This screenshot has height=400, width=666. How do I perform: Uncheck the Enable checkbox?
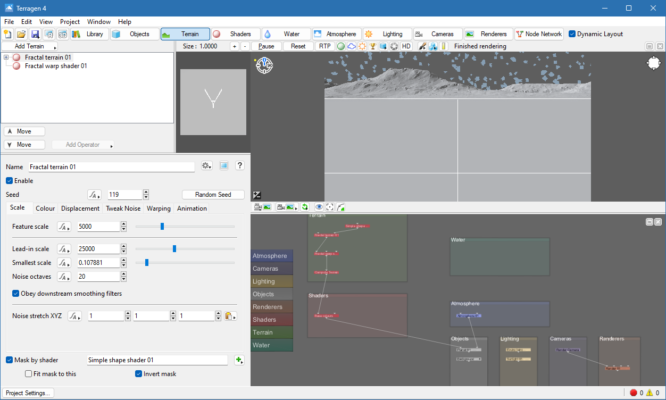click(9, 181)
